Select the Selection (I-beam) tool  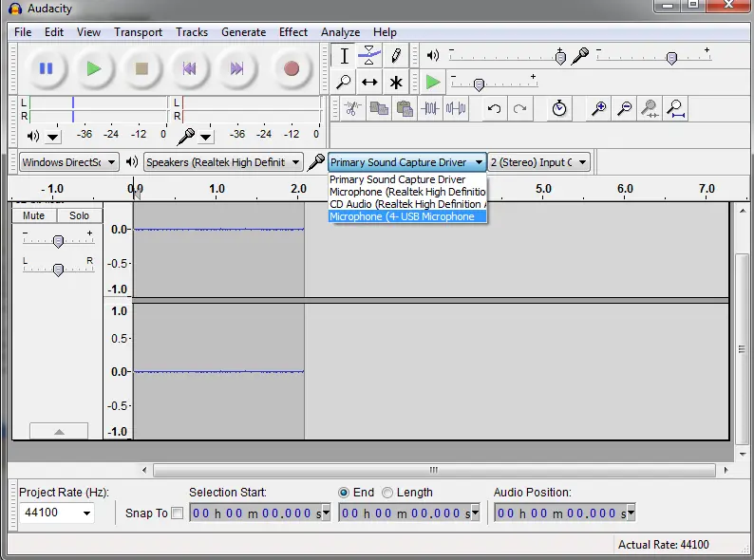pyautogui.click(x=345, y=56)
